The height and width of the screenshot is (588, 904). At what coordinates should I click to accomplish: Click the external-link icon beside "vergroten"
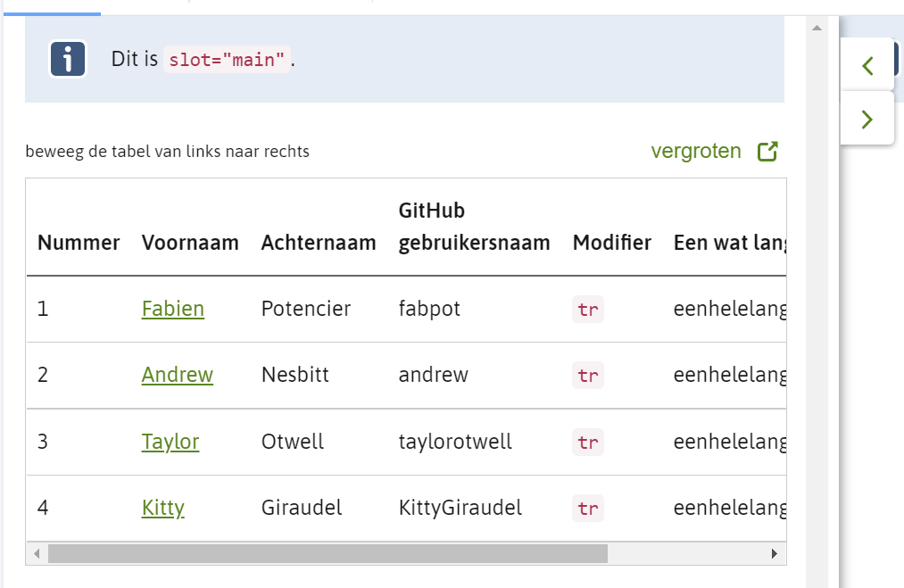[767, 151]
